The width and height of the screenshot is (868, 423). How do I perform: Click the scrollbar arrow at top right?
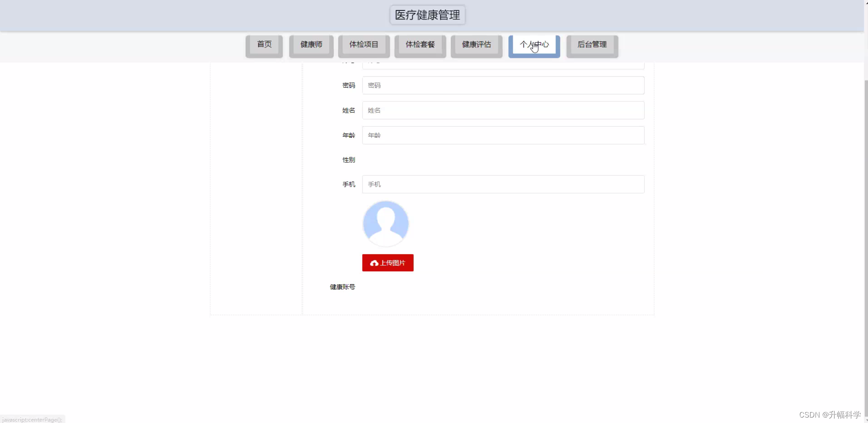[x=865, y=3]
